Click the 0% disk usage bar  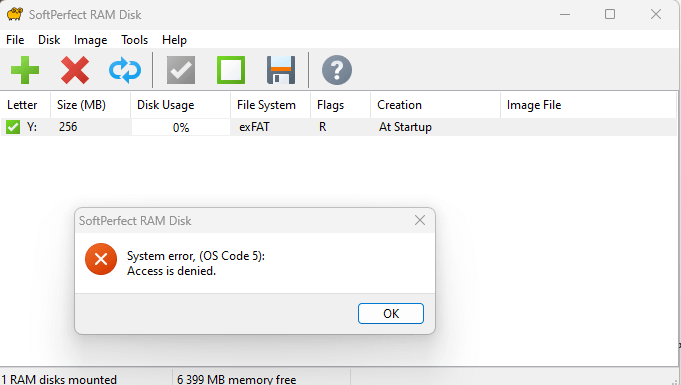[181, 127]
